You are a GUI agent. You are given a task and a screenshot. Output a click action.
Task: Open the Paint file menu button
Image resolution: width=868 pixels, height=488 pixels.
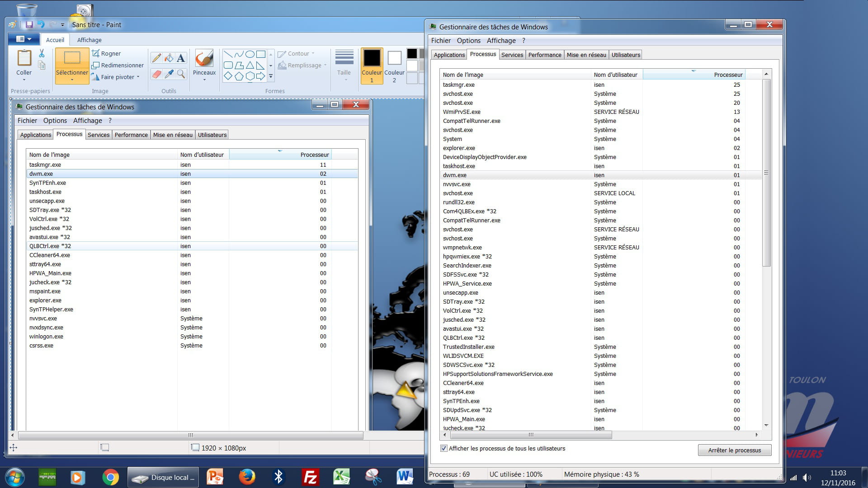click(x=24, y=39)
